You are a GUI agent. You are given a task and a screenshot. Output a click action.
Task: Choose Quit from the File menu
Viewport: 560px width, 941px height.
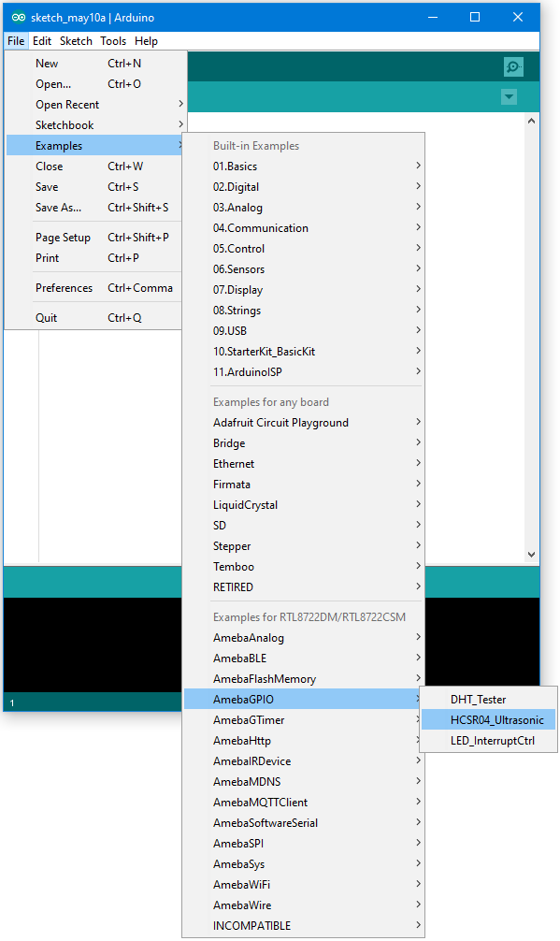click(x=94, y=318)
